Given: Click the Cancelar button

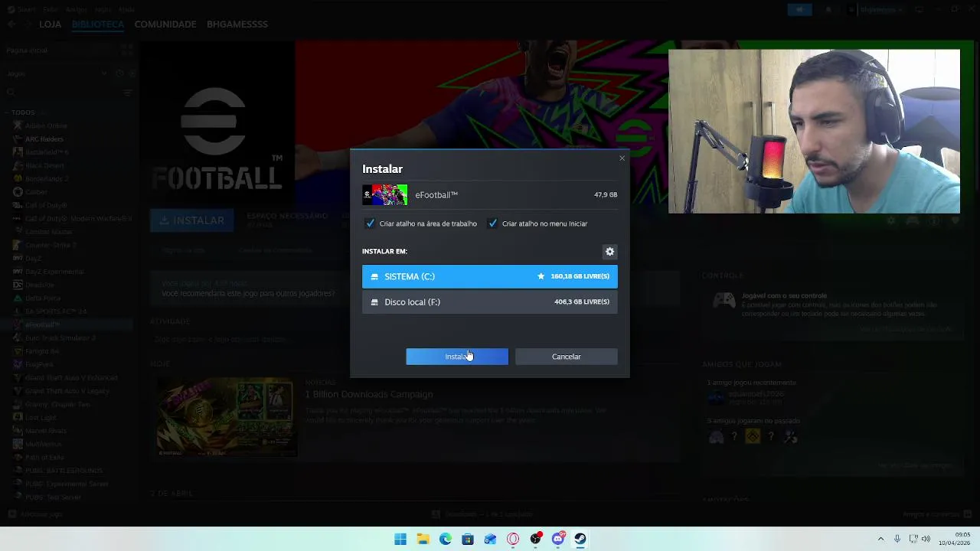Looking at the screenshot, I should 567,357.
